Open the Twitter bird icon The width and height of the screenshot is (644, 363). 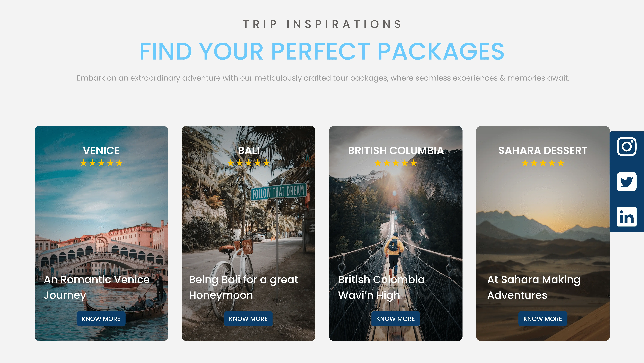coord(626,182)
